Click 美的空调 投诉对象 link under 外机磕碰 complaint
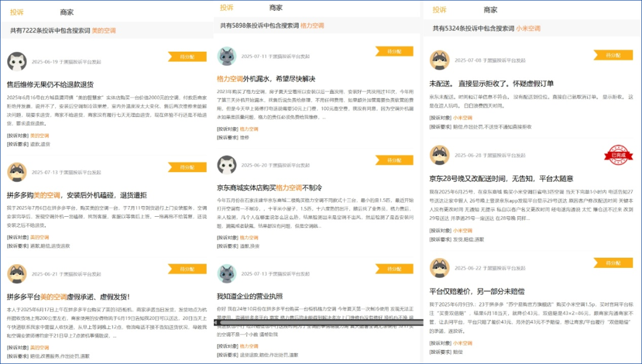 40,237
